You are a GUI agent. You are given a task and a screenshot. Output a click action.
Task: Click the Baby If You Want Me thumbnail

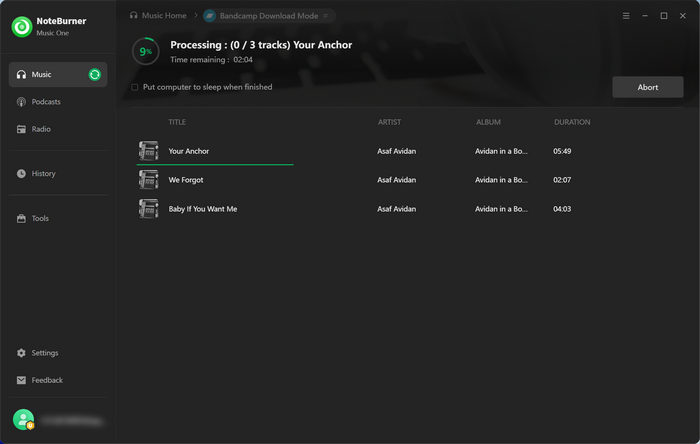click(148, 209)
